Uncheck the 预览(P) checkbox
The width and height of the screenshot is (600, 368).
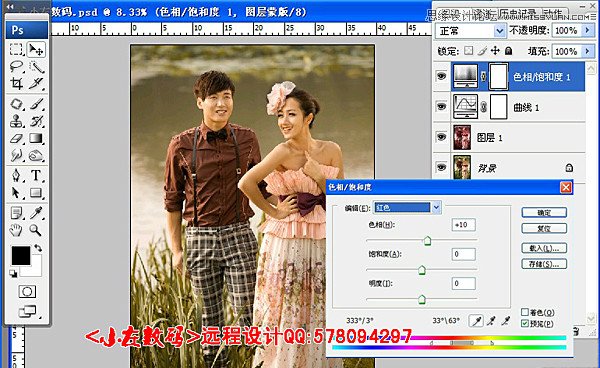(x=525, y=323)
